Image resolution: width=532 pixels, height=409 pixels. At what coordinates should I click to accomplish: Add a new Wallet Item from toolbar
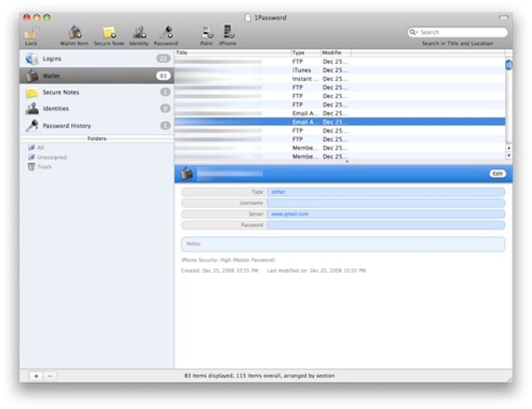click(75, 33)
